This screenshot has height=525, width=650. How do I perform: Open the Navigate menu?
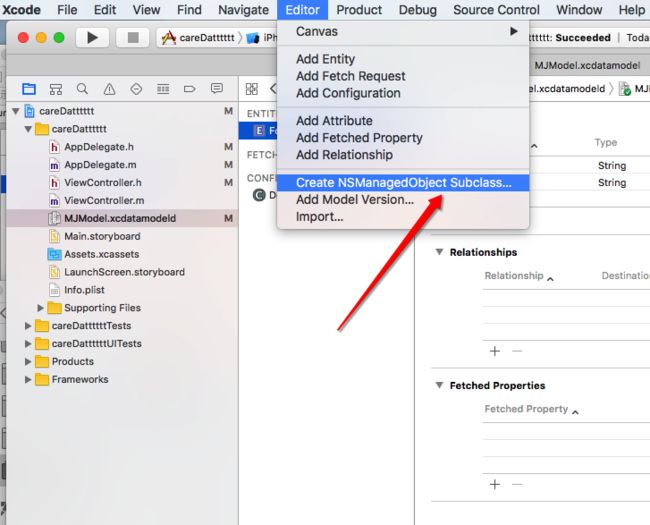click(244, 10)
